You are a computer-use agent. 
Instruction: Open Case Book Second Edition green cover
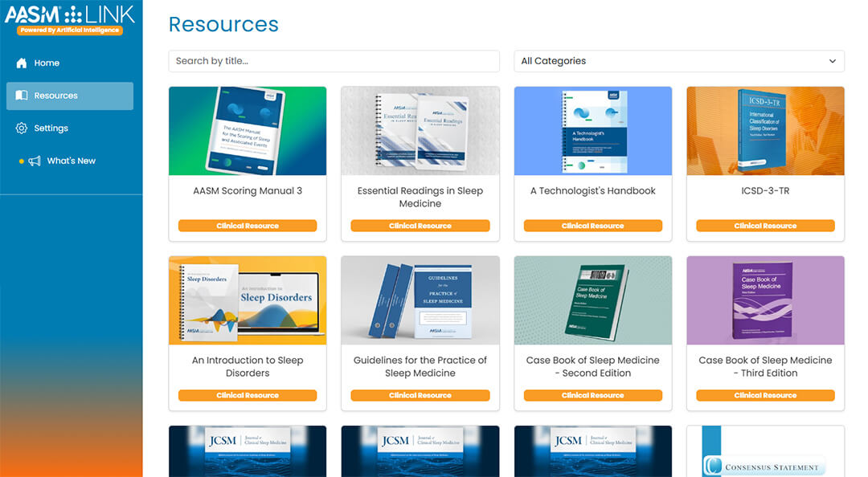point(593,300)
